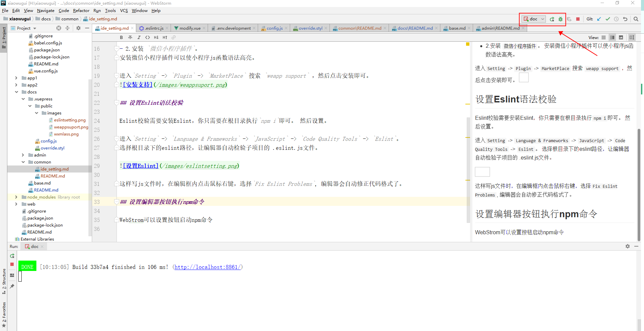Open localhost:8861 link in console
This screenshot has width=644, height=331.
pos(207,267)
